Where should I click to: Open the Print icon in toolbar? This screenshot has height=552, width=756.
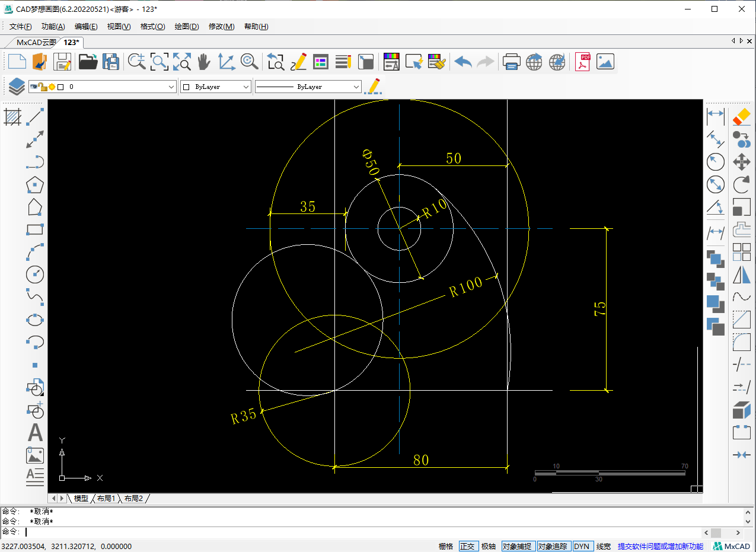[511, 62]
